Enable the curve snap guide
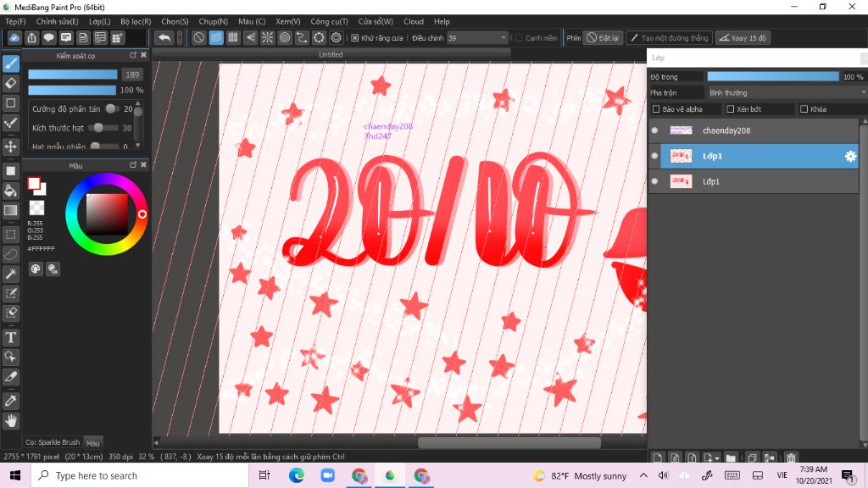This screenshot has height=488, width=868. click(302, 37)
